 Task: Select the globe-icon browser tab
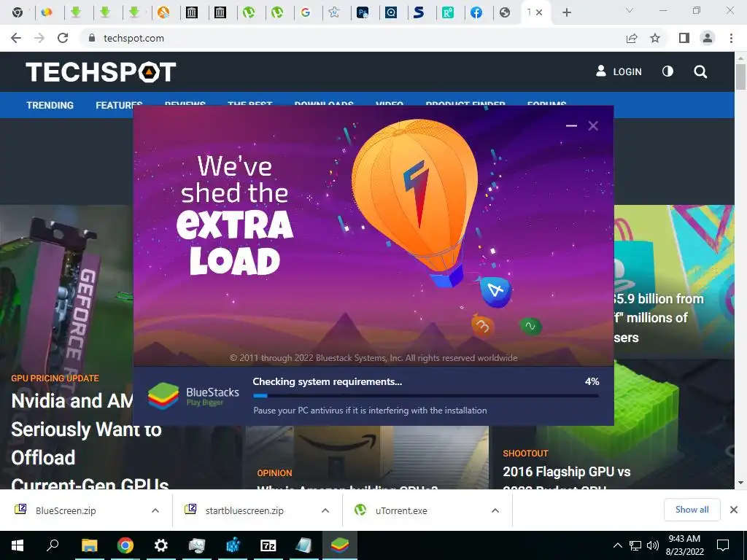pos(505,12)
